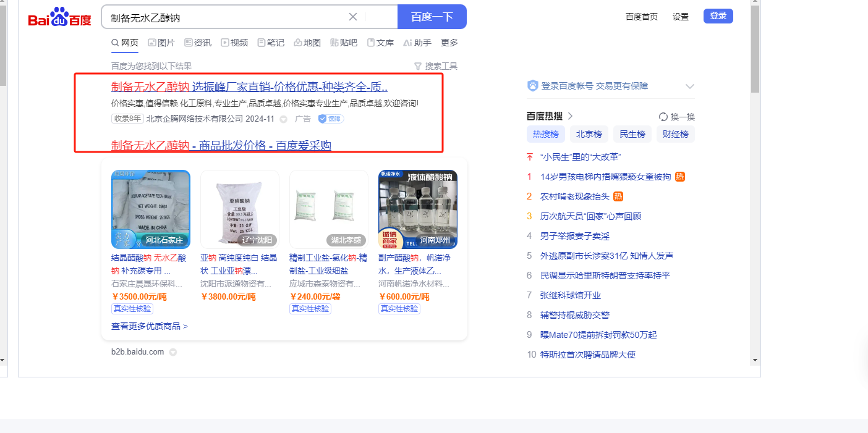
Task: Select the 网页 results tab
Action: (125, 43)
